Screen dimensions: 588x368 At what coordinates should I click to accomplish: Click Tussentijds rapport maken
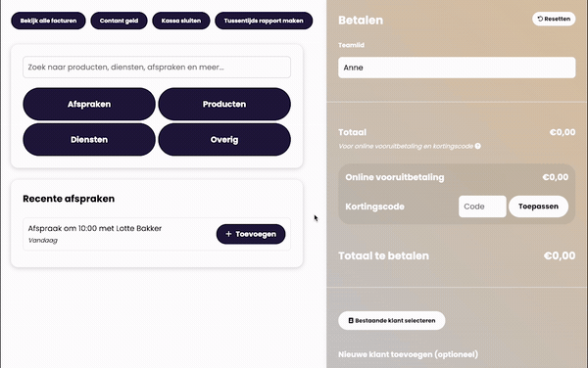(x=264, y=21)
